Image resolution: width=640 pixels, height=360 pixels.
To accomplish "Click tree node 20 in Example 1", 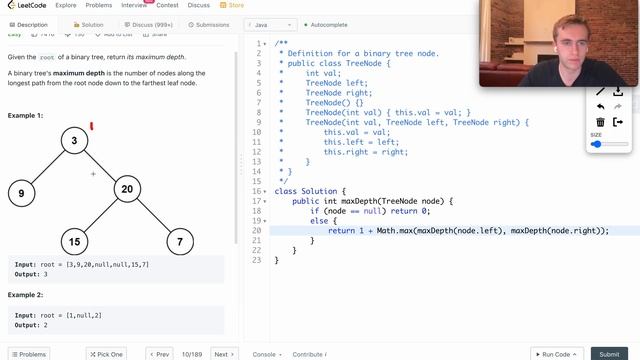I will [127, 189].
